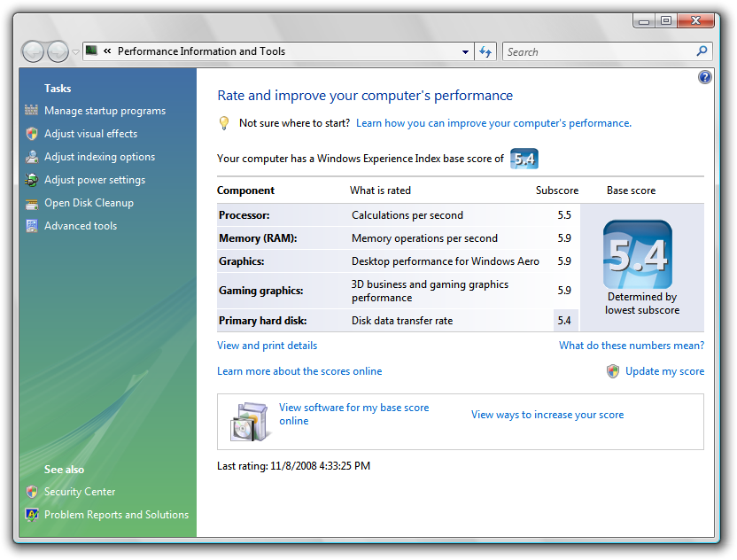
Task: Click the Forward navigation arrow
Action: click(58, 51)
